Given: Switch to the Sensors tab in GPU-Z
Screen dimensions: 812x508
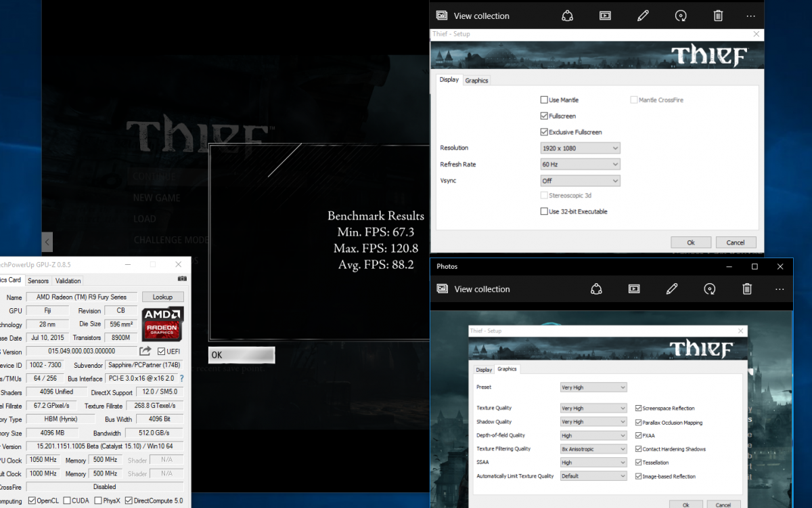Looking at the screenshot, I should pos(38,280).
